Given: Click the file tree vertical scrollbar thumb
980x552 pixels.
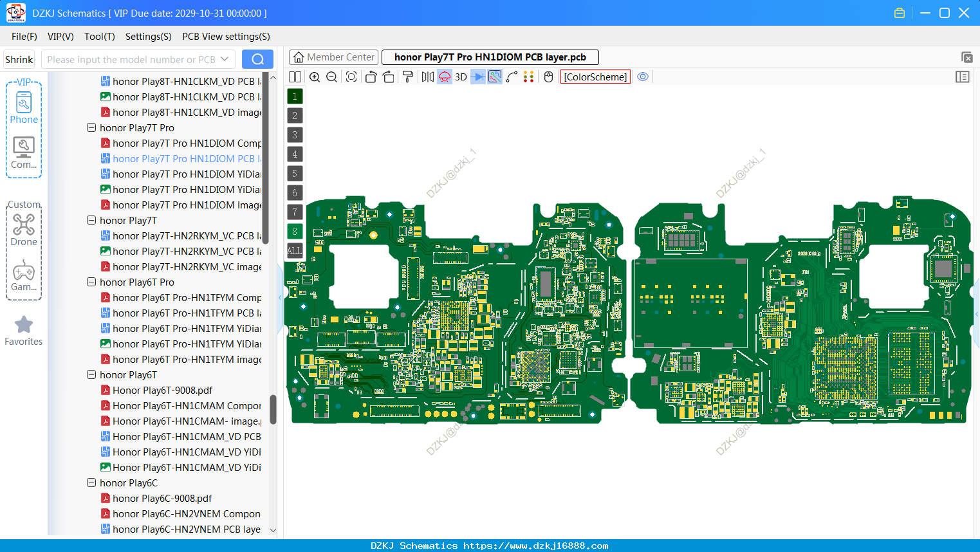Looking at the screenshot, I should (273, 409).
